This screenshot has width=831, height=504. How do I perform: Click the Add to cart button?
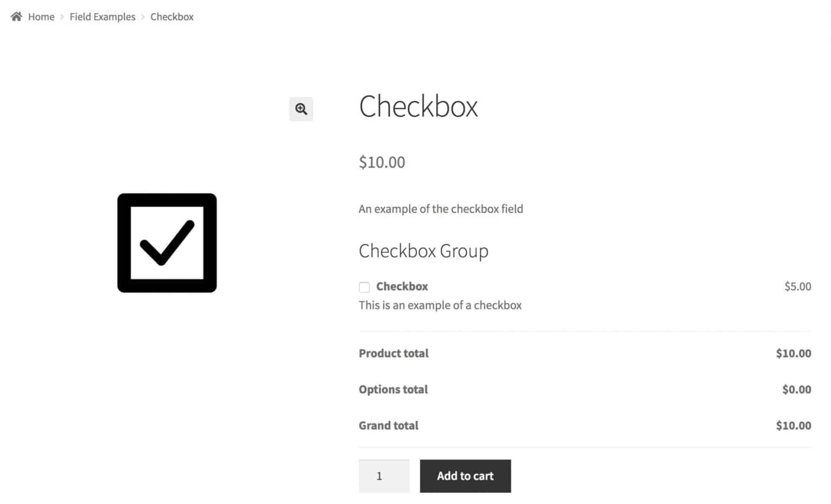click(465, 476)
